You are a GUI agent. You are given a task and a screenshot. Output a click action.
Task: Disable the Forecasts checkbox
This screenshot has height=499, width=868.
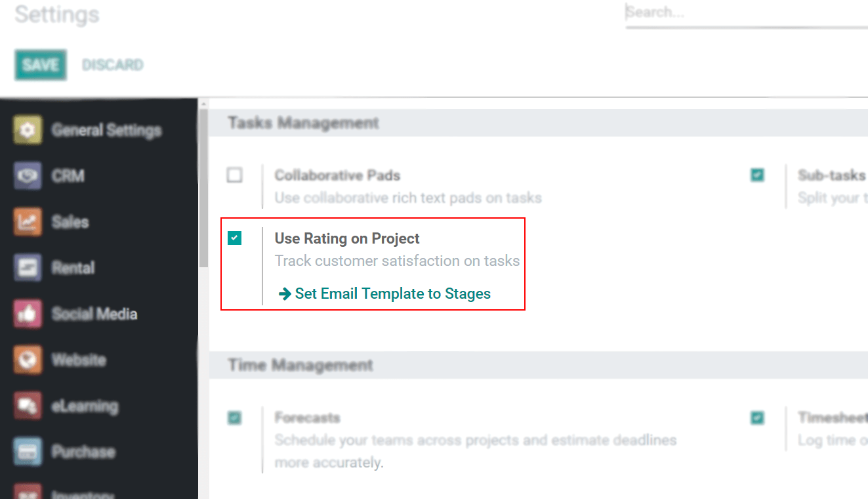[234, 418]
